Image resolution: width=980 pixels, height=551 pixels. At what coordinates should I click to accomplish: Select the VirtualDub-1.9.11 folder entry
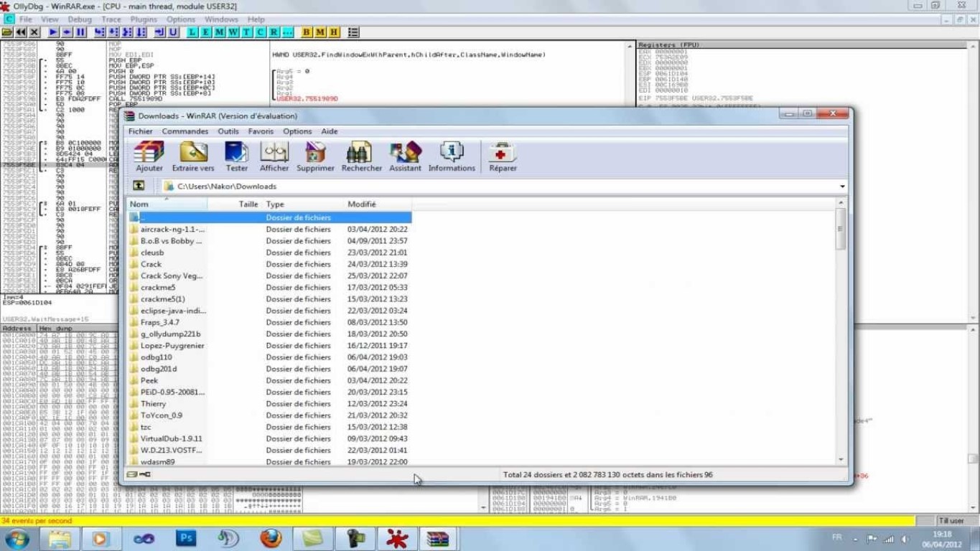click(171, 438)
